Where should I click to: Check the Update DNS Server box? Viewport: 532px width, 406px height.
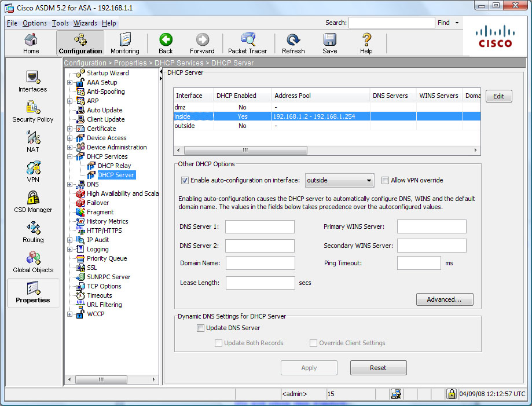(200, 328)
